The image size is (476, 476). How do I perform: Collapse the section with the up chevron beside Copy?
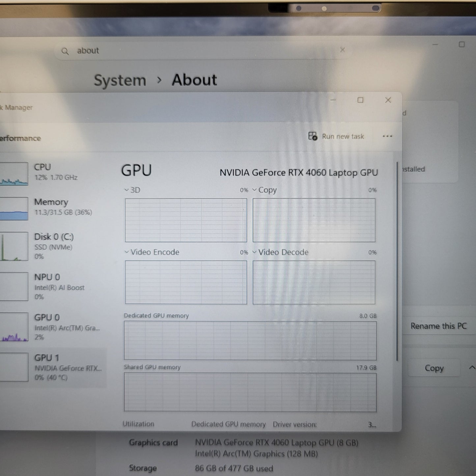coord(472,368)
